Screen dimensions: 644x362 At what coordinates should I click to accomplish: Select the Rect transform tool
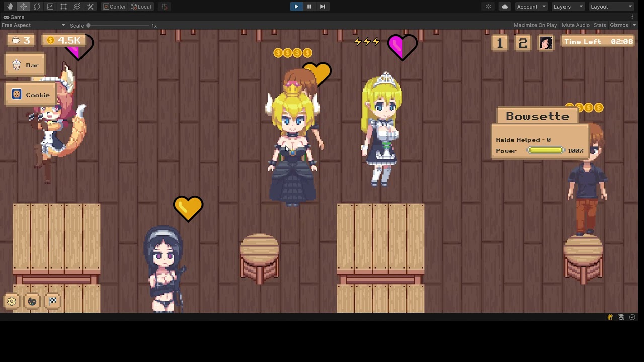pos(63,7)
